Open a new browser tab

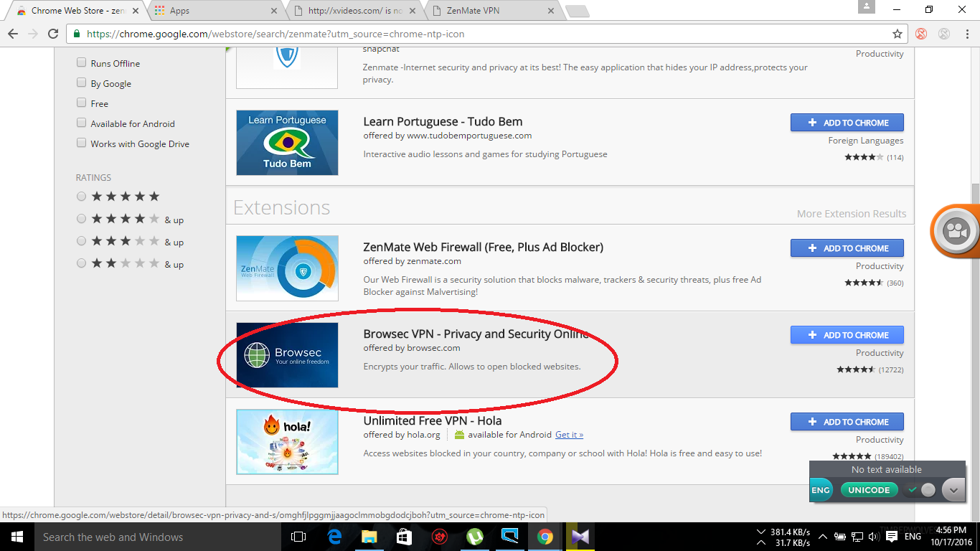point(578,11)
